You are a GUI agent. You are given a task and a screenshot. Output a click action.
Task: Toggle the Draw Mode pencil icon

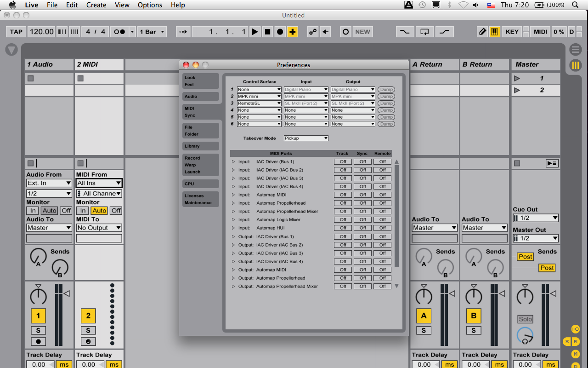point(482,32)
